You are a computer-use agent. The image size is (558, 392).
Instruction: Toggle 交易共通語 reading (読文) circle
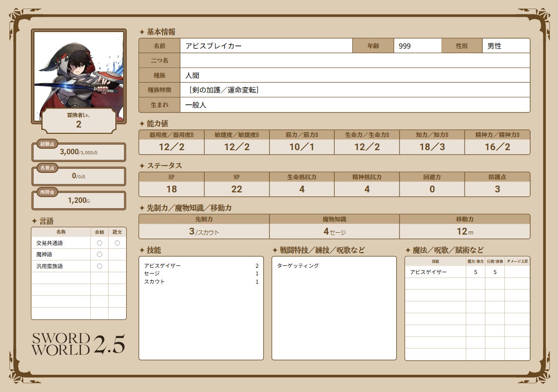click(117, 243)
